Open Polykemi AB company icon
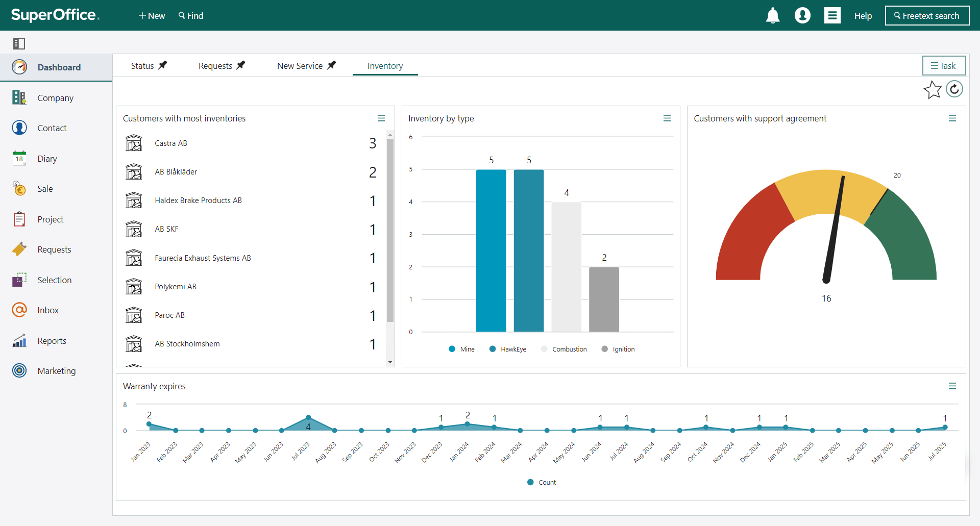 pos(134,286)
